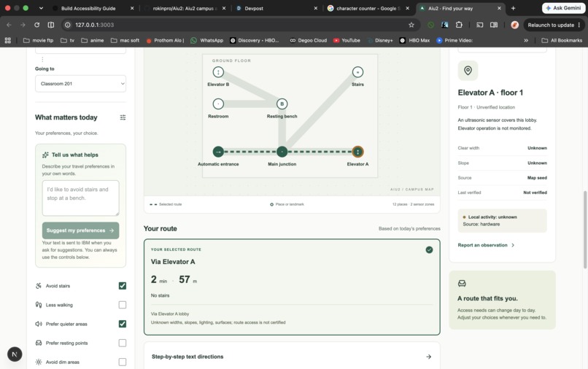
Task: Select the Stairs node on the map
Action: point(357,71)
